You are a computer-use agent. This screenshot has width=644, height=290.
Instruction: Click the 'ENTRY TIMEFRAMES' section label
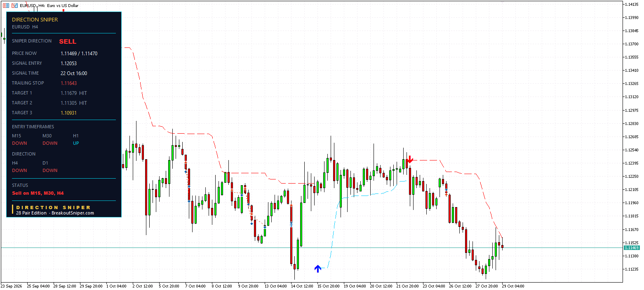[33, 127]
